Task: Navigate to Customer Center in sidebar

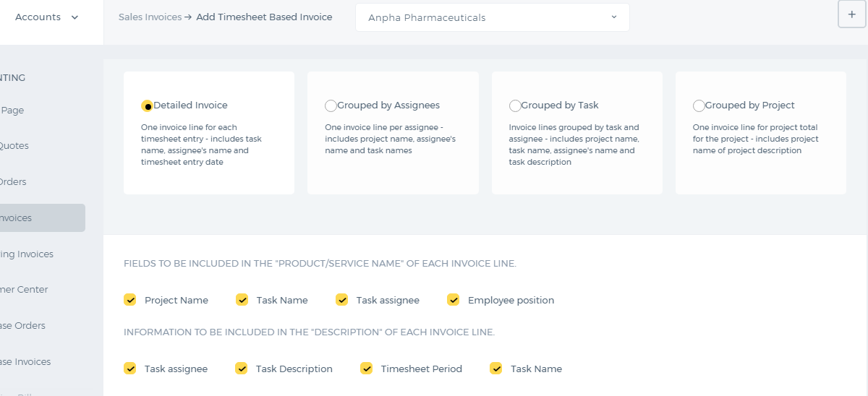Action: point(24,289)
